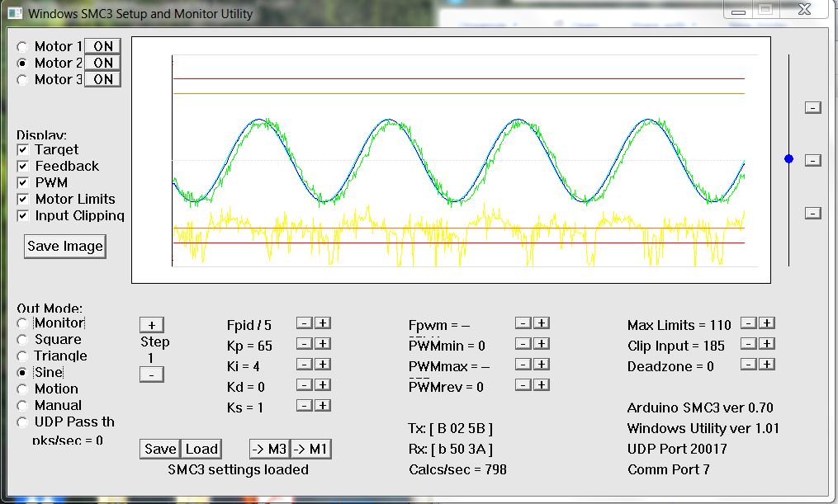Screen dimensions: 838x504
Task: Switch to Manual output mode
Action: pos(22,406)
